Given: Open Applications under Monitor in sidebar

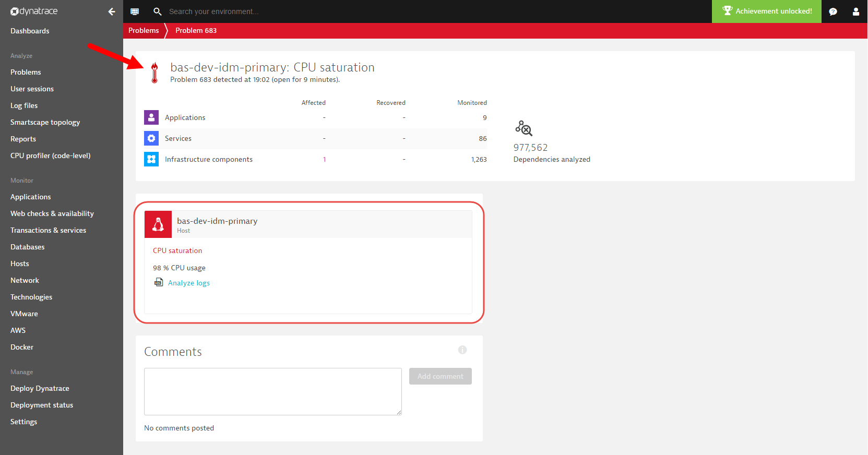Looking at the screenshot, I should (30, 197).
